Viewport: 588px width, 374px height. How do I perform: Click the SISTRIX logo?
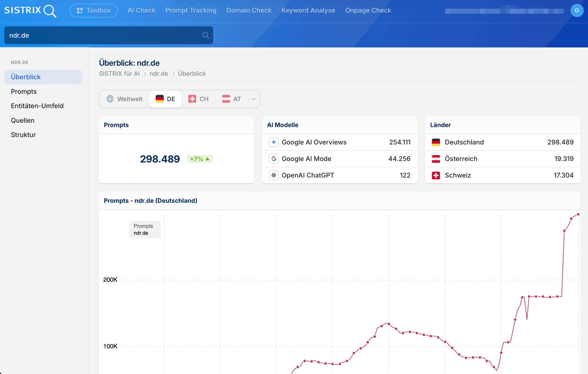pos(30,11)
